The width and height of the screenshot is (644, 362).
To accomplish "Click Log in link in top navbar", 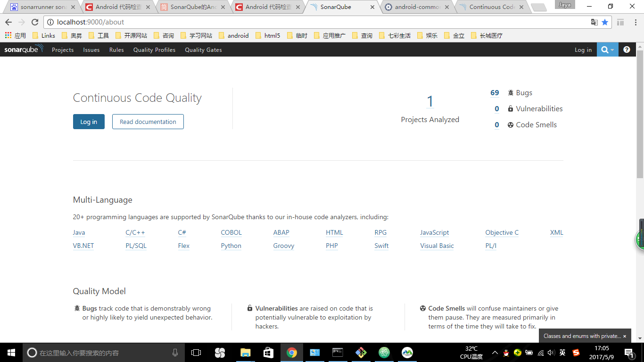I will (x=583, y=49).
